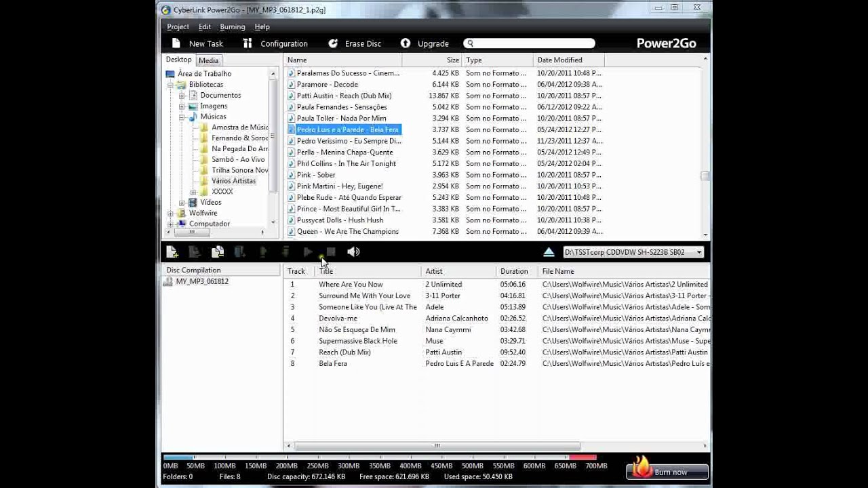
Task: Collapse the Músicas tree node
Action: 182,117
